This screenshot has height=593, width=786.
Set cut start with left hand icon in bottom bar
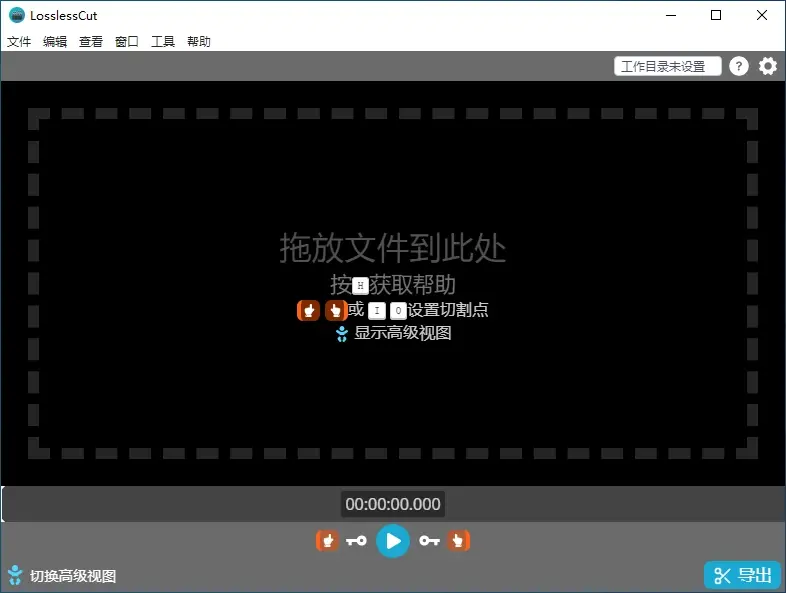tap(327, 541)
